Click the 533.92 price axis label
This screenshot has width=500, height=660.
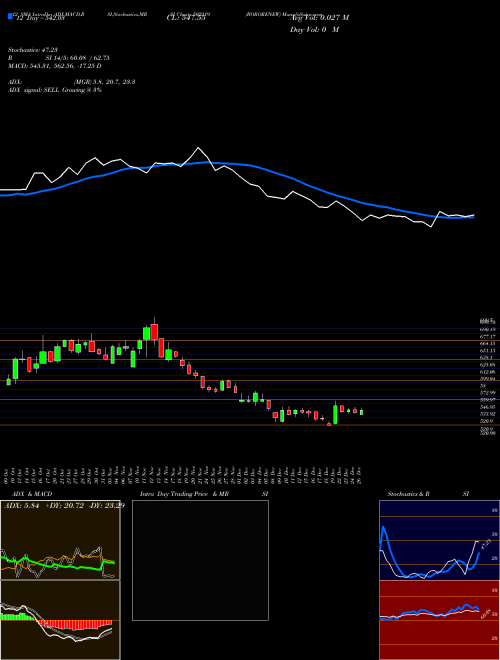[488, 414]
